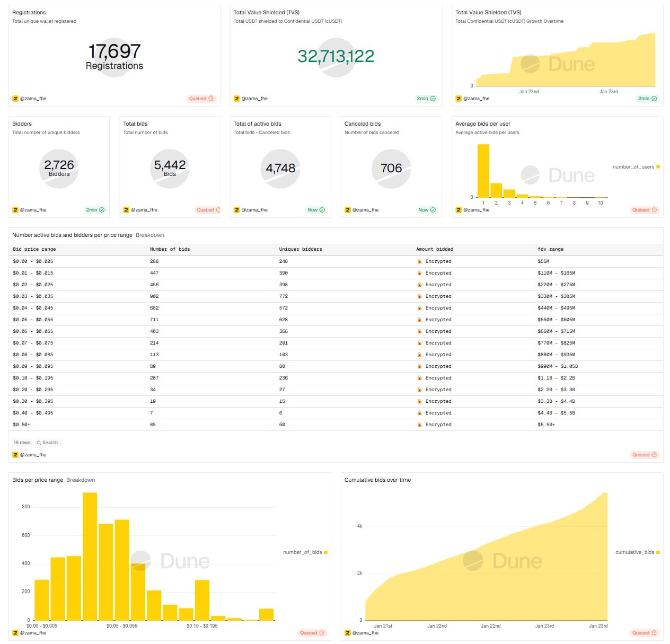Toggle the number_of_users legend series
670x644 pixels.
[636, 167]
